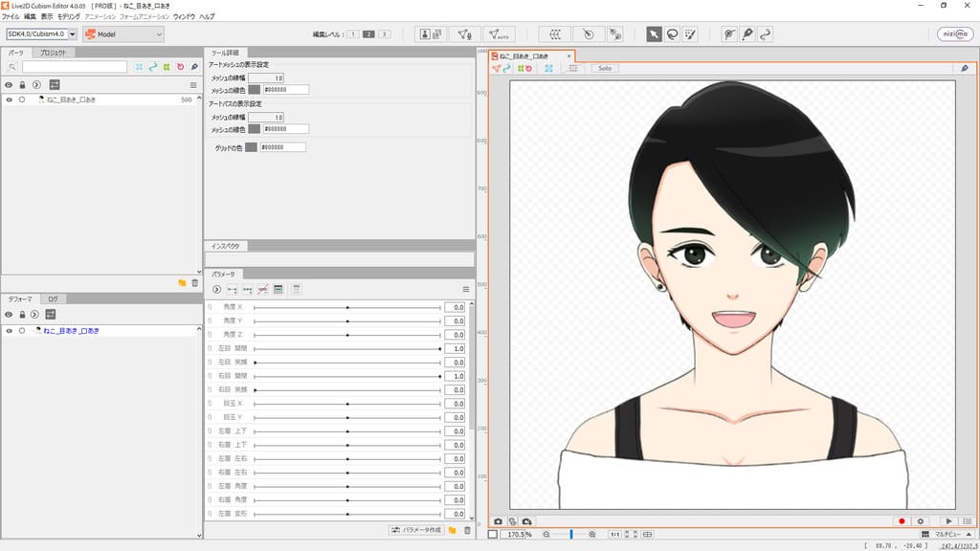Click the automatic mesh generator icon
Image resolution: width=980 pixels, height=551 pixels.
(x=499, y=34)
